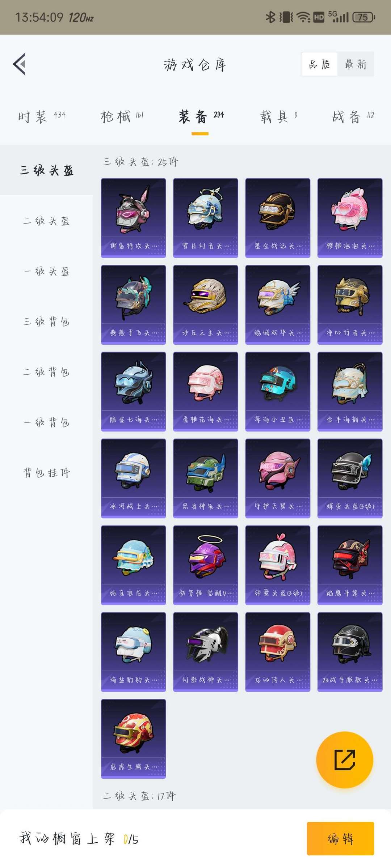Open the 初号机 purple halo helmet

[205, 565]
